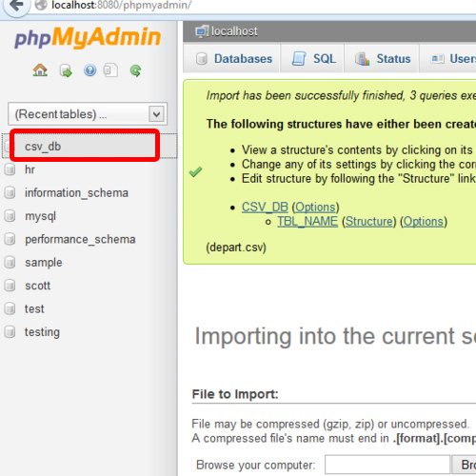Switch to the Databases tab
The width and height of the screenshot is (476, 476).
coord(233,59)
